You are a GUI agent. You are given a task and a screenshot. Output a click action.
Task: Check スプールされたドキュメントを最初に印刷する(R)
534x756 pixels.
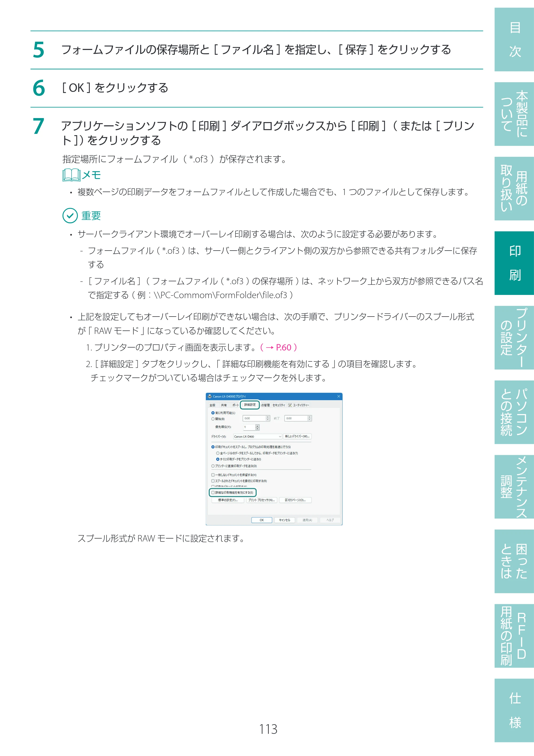[213, 481]
